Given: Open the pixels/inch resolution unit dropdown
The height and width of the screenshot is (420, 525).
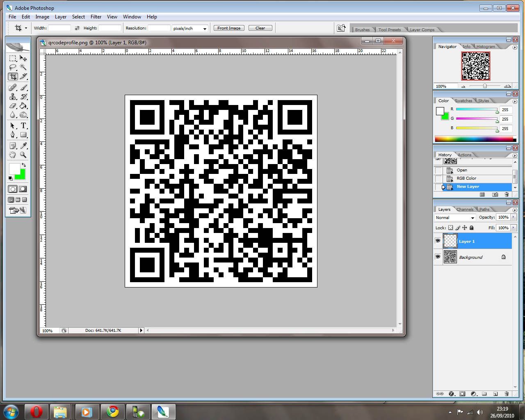Looking at the screenshot, I should pyautogui.click(x=205, y=28).
